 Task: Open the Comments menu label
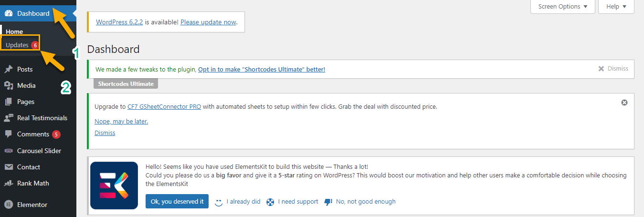point(33,134)
